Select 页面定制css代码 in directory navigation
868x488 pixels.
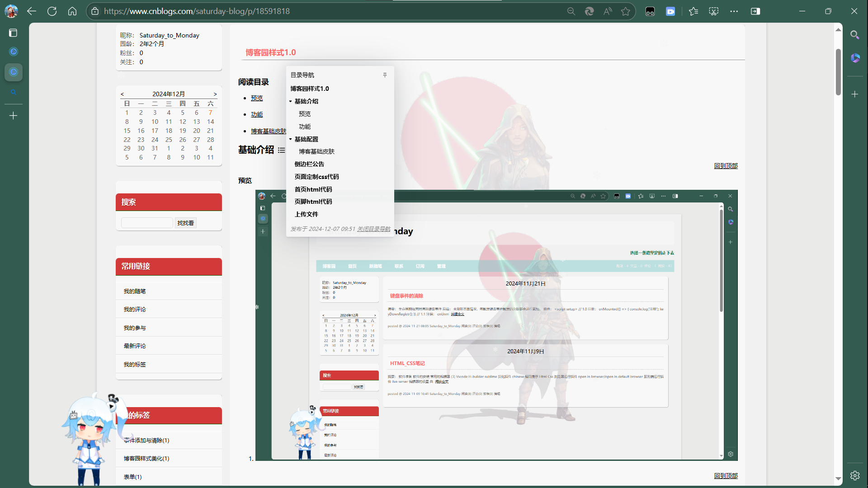316,177
